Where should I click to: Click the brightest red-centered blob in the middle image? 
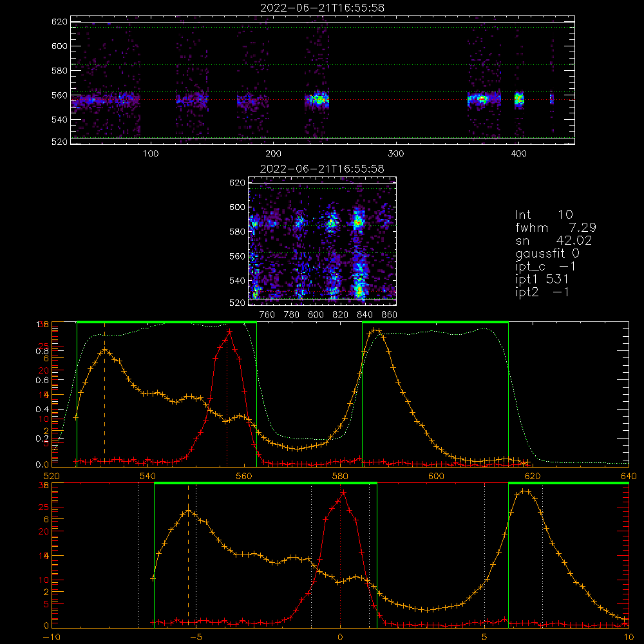coord(358,222)
